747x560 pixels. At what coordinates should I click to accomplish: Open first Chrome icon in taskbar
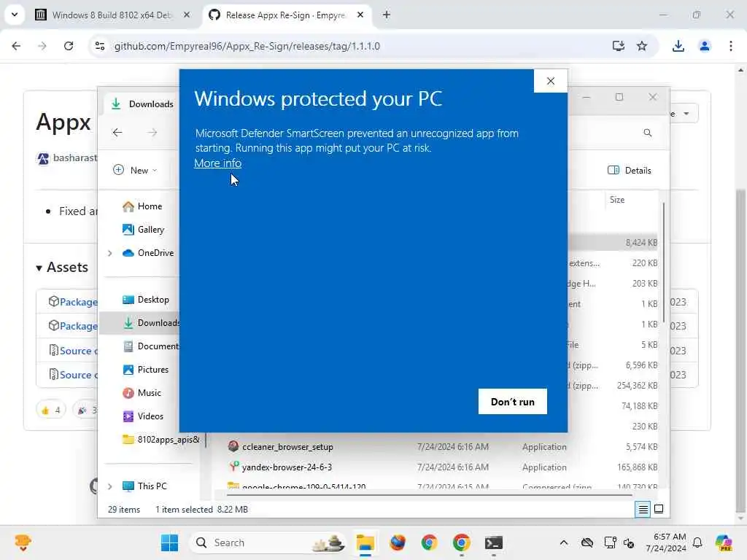(x=429, y=542)
